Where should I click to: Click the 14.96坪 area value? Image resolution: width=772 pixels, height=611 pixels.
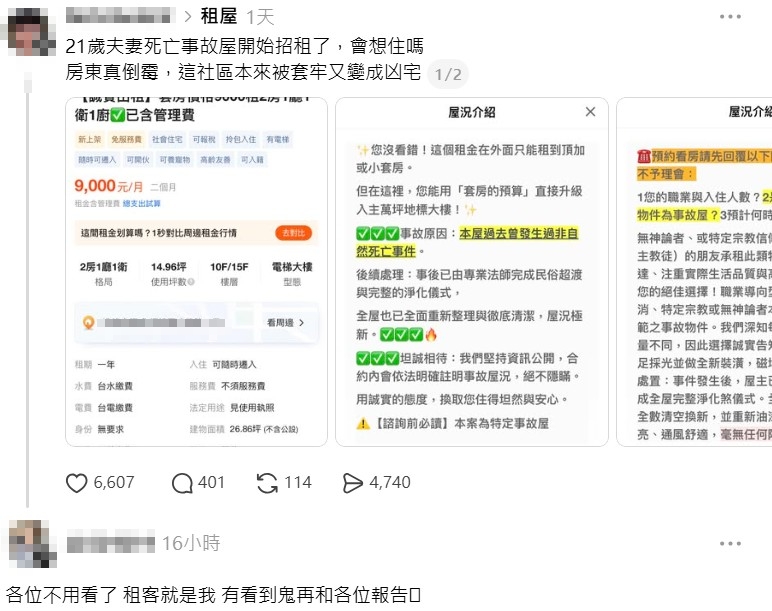pyautogui.click(x=168, y=267)
